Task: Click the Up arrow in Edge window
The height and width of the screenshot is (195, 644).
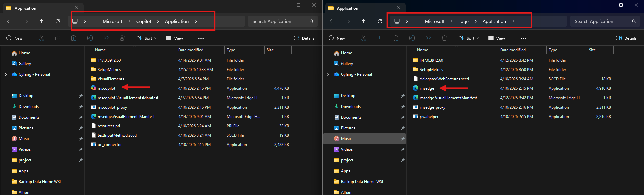Action: (364, 21)
